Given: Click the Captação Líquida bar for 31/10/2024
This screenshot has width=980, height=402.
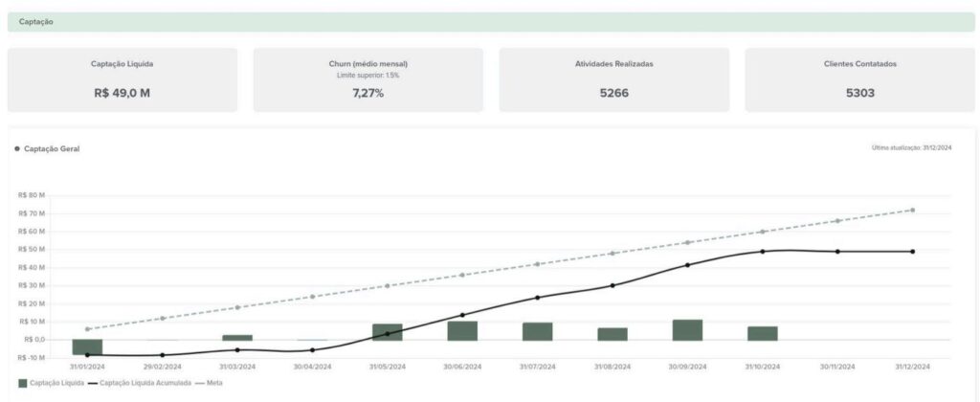Looking at the screenshot, I should (763, 333).
